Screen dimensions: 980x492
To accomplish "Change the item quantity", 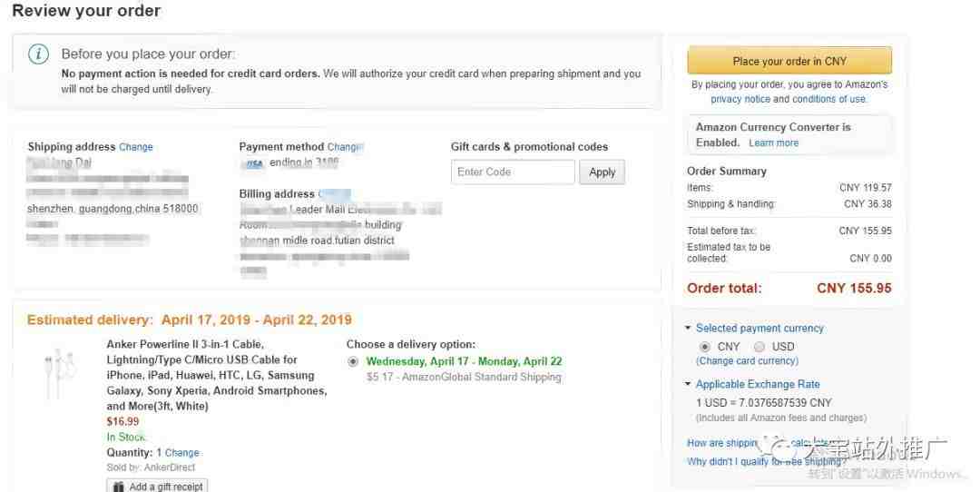I will 181,453.
